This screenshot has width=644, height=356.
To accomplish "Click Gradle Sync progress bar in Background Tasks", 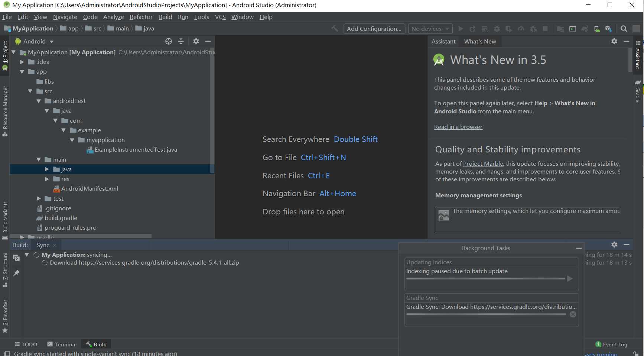I will [x=486, y=314].
